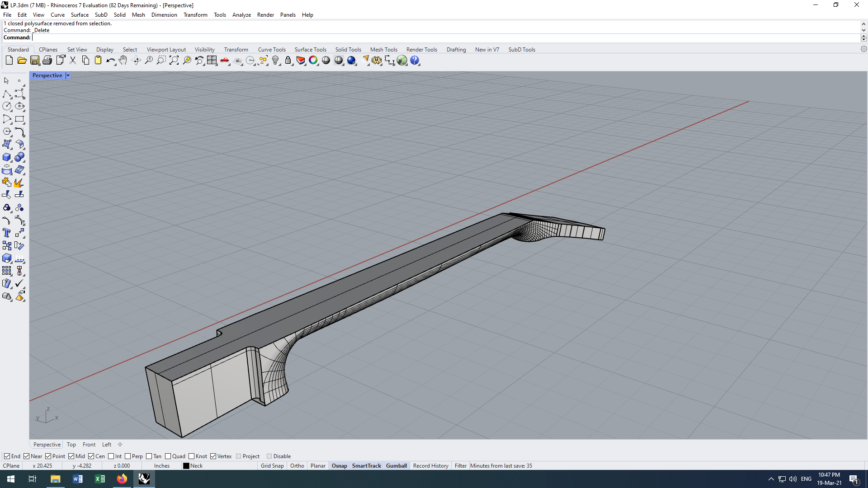Toggle the Quad osnap checkbox
This screenshot has width=868, height=488.
pyautogui.click(x=168, y=456)
